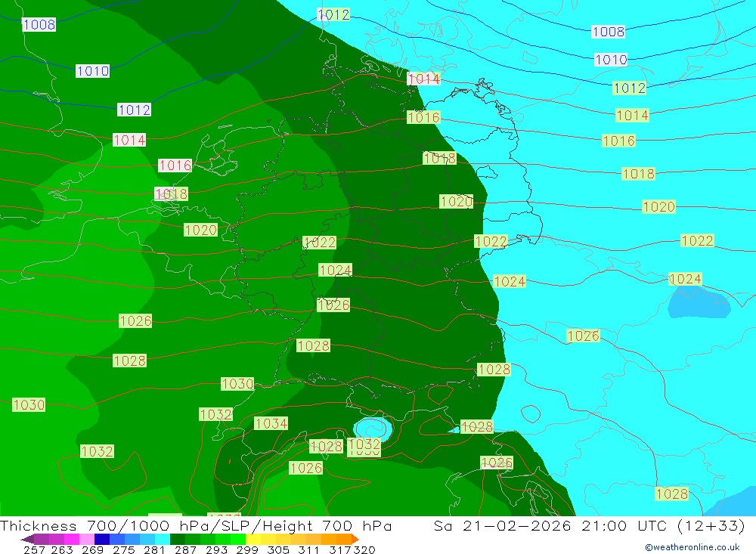Click the legend value 320

tap(364, 549)
